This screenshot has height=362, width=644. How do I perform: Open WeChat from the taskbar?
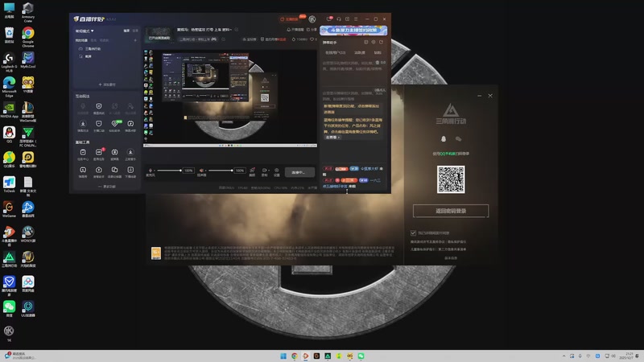[361, 356]
